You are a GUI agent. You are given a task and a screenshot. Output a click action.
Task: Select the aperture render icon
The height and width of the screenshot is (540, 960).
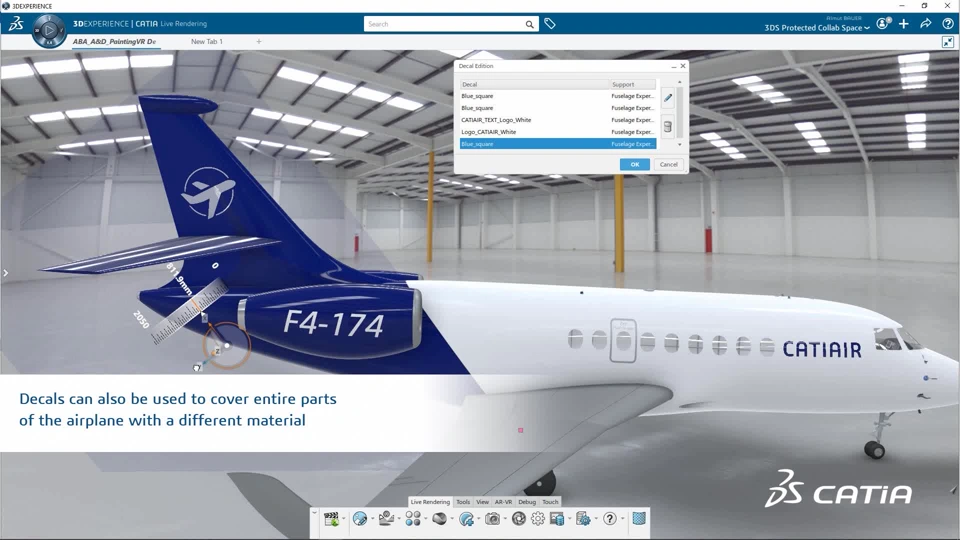(x=519, y=519)
